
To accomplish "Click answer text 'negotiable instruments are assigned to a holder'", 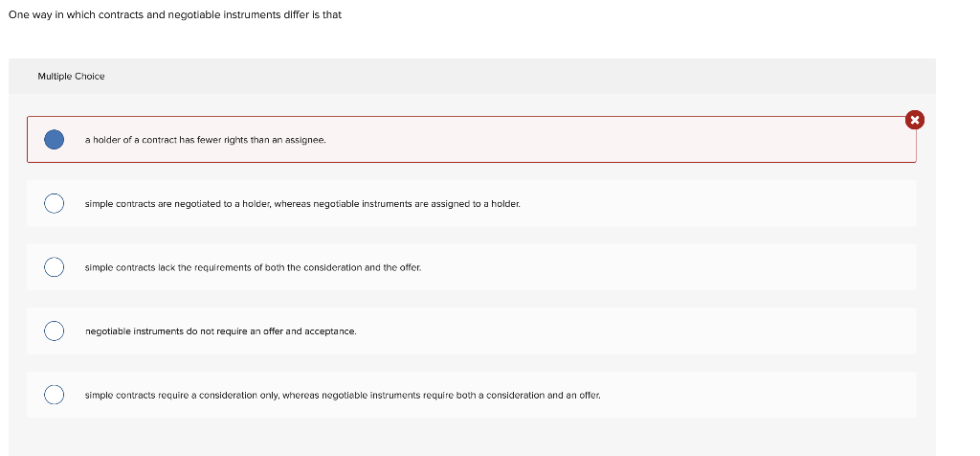I will click(x=416, y=204).
